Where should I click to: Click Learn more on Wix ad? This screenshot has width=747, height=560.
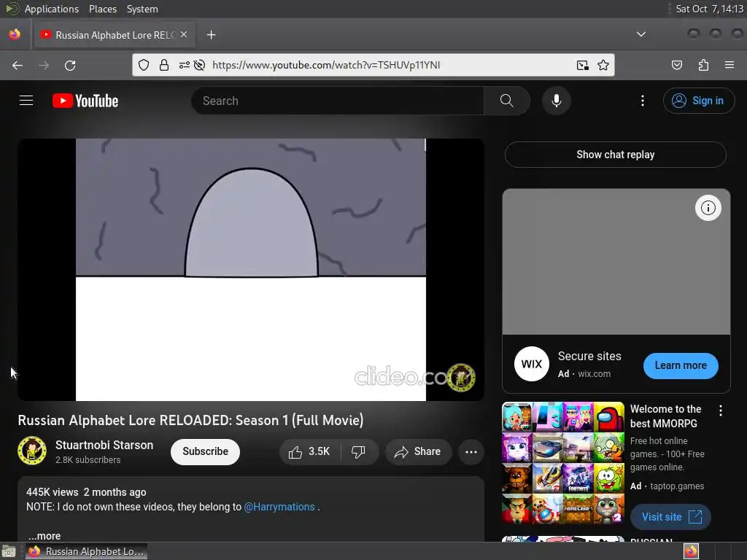(681, 365)
